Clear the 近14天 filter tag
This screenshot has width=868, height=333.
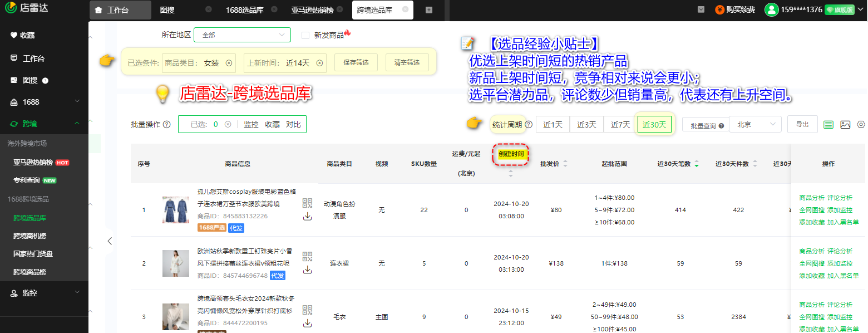click(x=319, y=63)
